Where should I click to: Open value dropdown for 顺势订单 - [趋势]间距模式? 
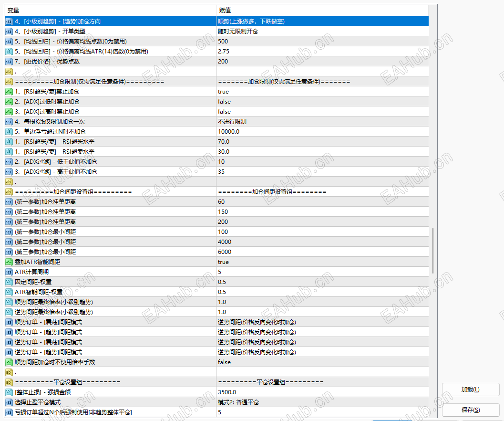click(x=322, y=332)
